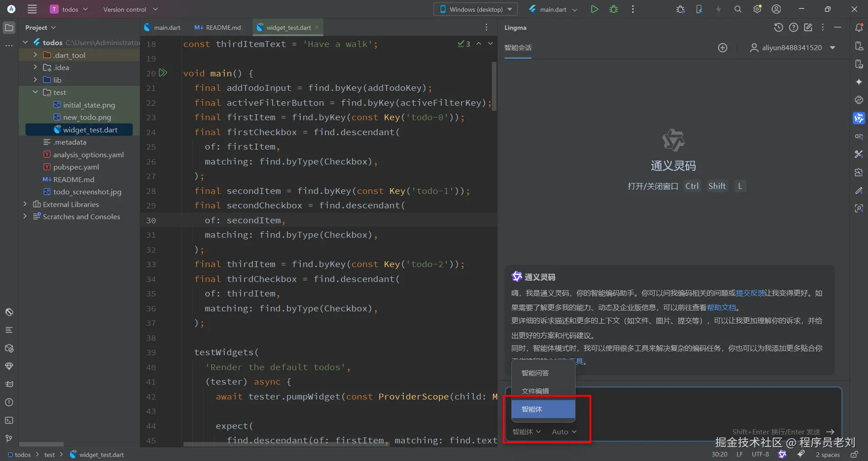Open the Auto model dropdown
Image resolution: width=868 pixels, height=461 pixels.
point(564,432)
